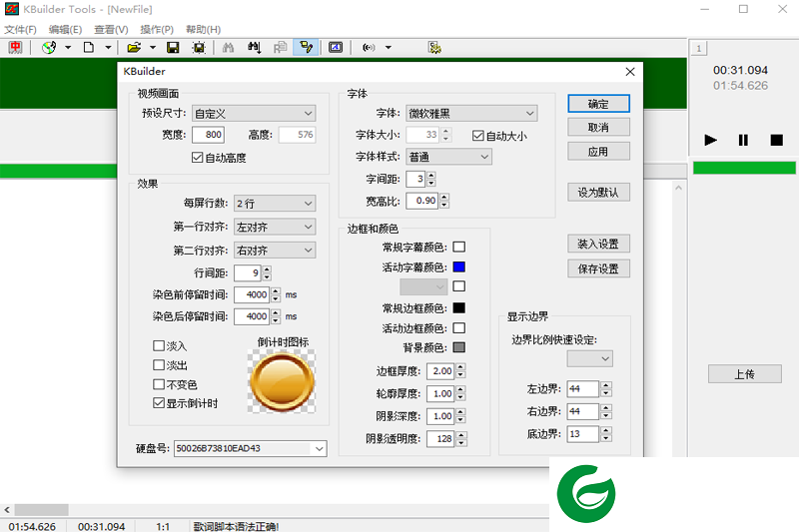
Task: Enable the 淡出 fade-out checkbox
Action: coord(159,365)
